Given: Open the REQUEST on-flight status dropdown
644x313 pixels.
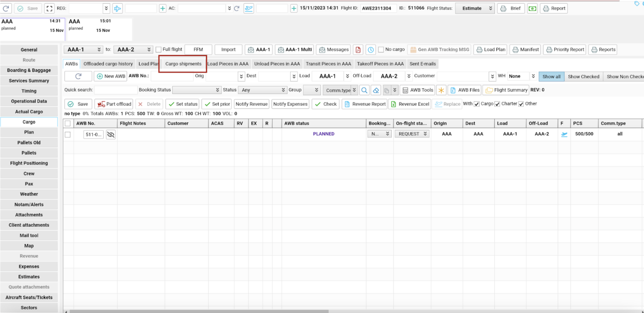Looking at the screenshot, I should coord(412,134).
